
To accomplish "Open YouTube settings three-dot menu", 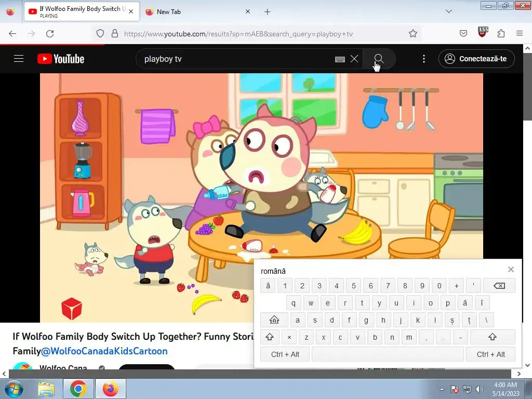I will click(x=424, y=59).
